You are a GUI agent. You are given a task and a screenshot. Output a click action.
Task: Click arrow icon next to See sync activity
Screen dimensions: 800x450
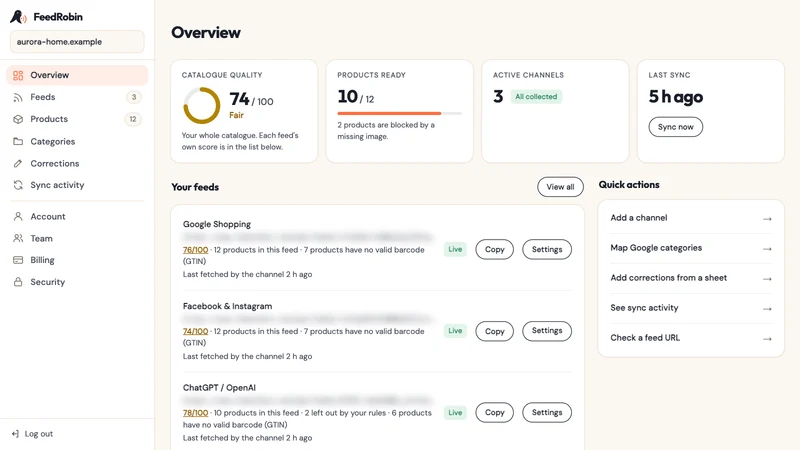(767, 309)
